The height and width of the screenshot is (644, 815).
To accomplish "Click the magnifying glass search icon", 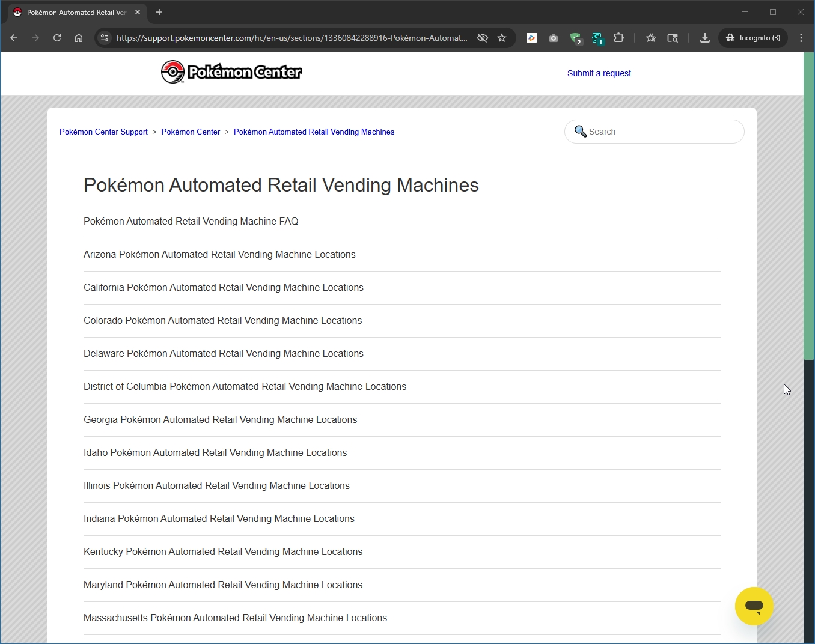I will (x=580, y=131).
